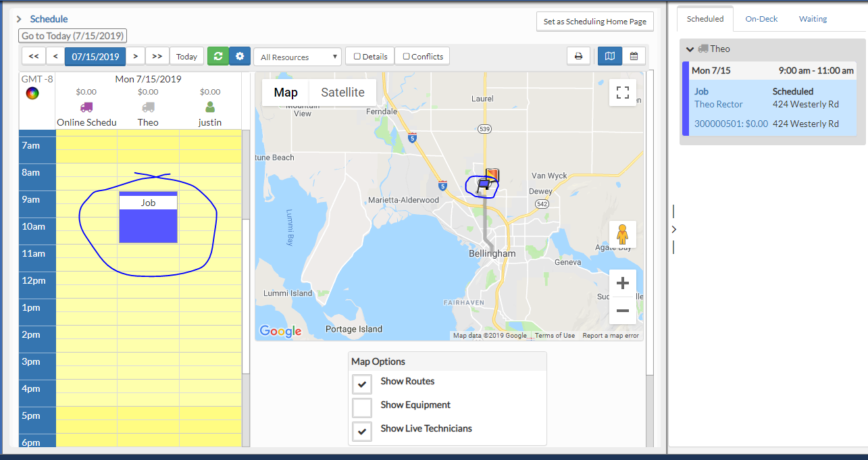This screenshot has height=460, width=868.
Task: Click the printer icon
Action: tap(578, 57)
